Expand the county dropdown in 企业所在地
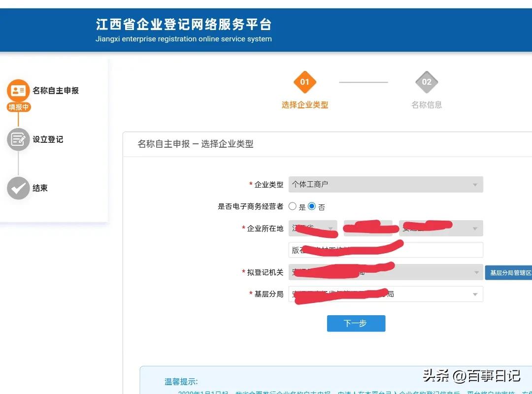Viewport: 532px width, 394px height. (441, 228)
